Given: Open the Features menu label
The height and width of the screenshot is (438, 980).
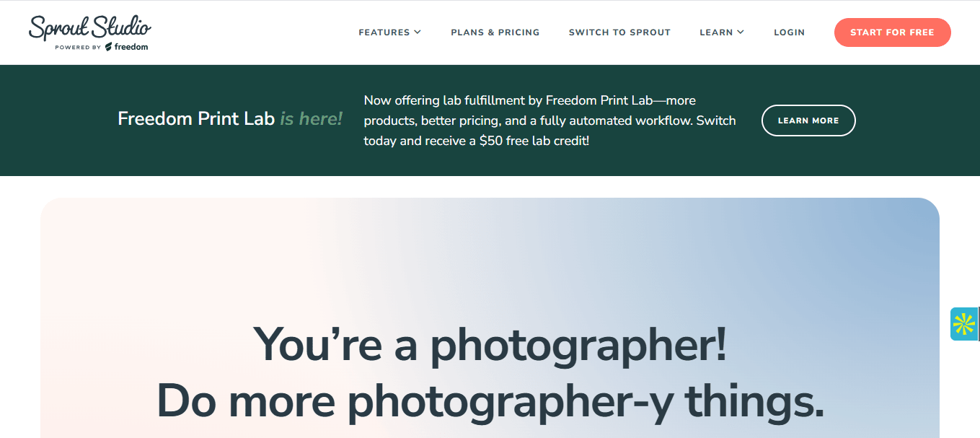Looking at the screenshot, I should tap(384, 32).
